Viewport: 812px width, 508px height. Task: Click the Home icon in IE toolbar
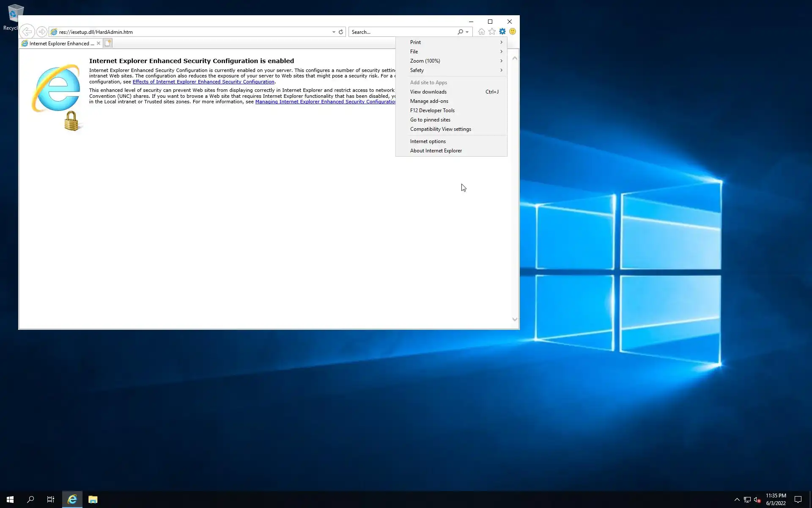[481, 32]
